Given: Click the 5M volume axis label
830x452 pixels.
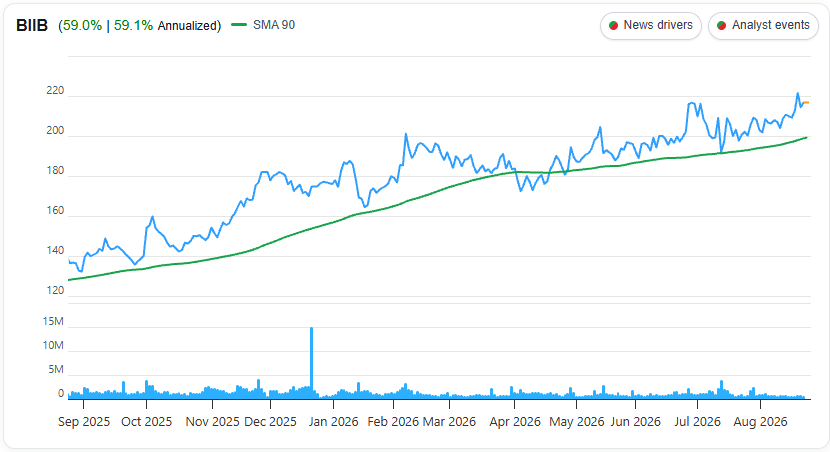Looking at the screenshot, I should point(56,369).
